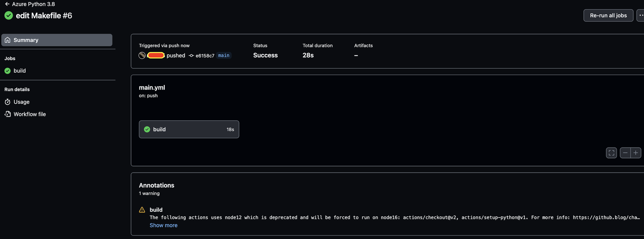Open the build job in sidebar

pyautogui.click(x=20, y=71)
